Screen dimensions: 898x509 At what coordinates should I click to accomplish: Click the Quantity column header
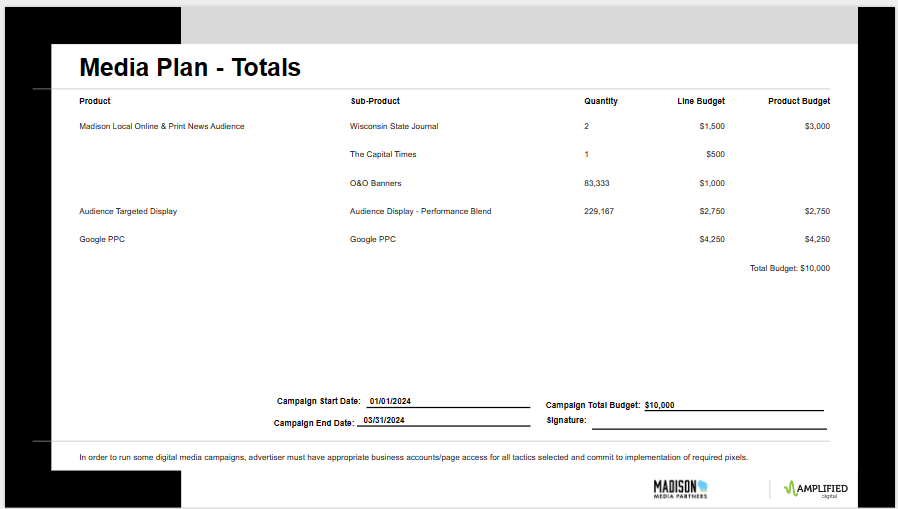coord(601,101)
